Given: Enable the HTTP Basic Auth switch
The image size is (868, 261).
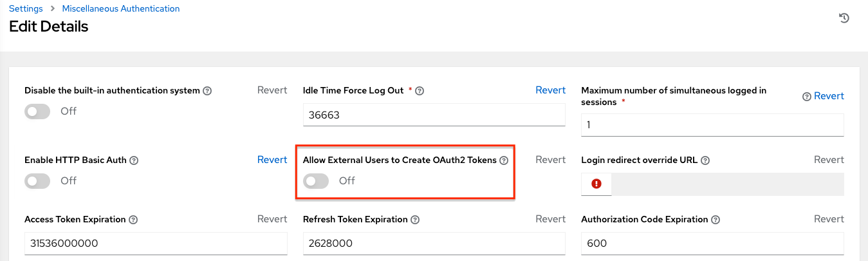Looking at the screenshot, I should (37, 181).
